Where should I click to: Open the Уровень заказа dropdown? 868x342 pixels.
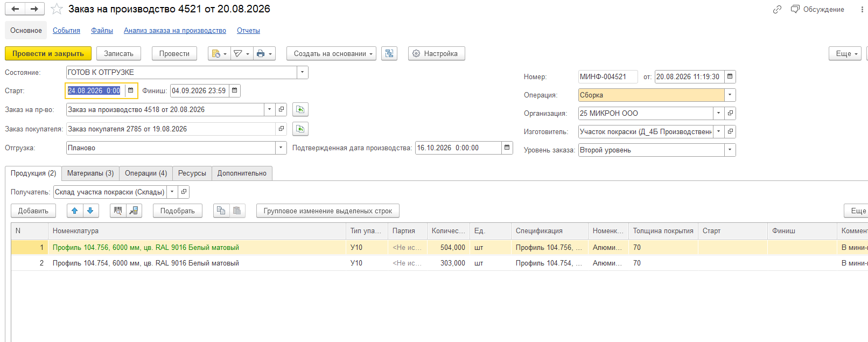(x=730, y=150)
